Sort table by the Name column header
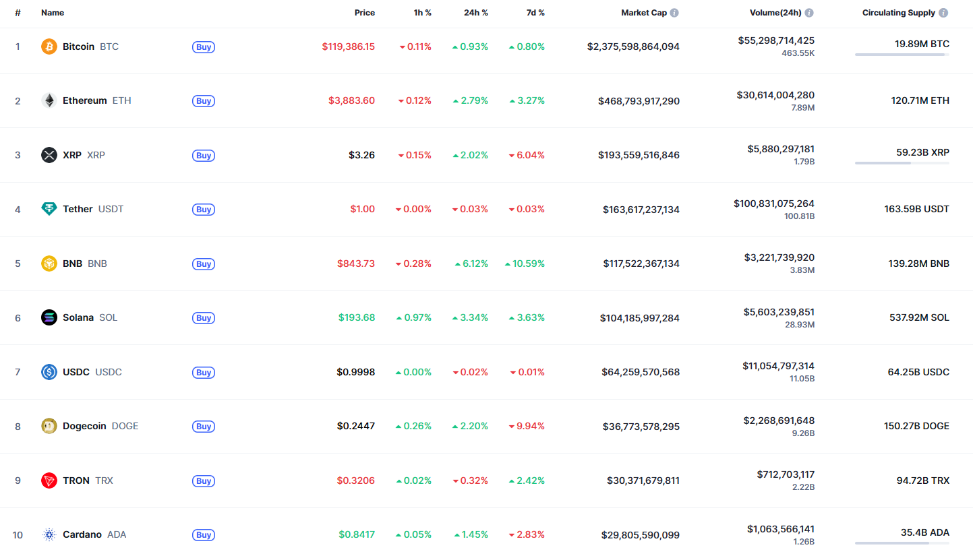The height and width of the screenshot is (560, 973). [x=53, y=13]
